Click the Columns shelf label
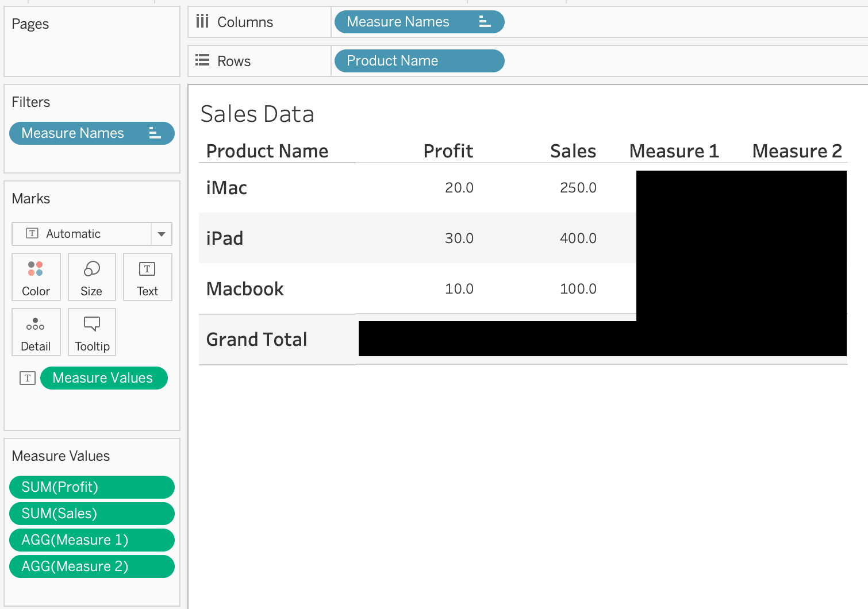Viewport: 868px width, 609px height. [x=245, y=22]
